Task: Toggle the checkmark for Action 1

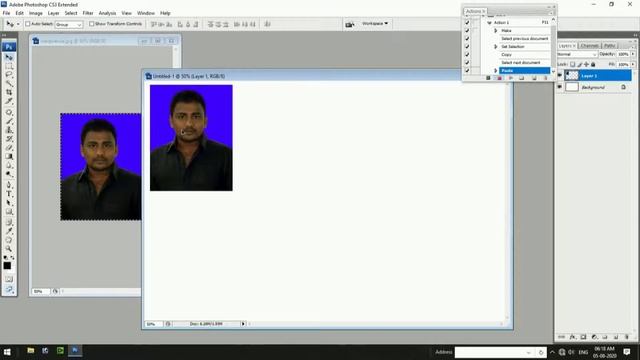Action: pyautogui.click(x=467, y=22)
